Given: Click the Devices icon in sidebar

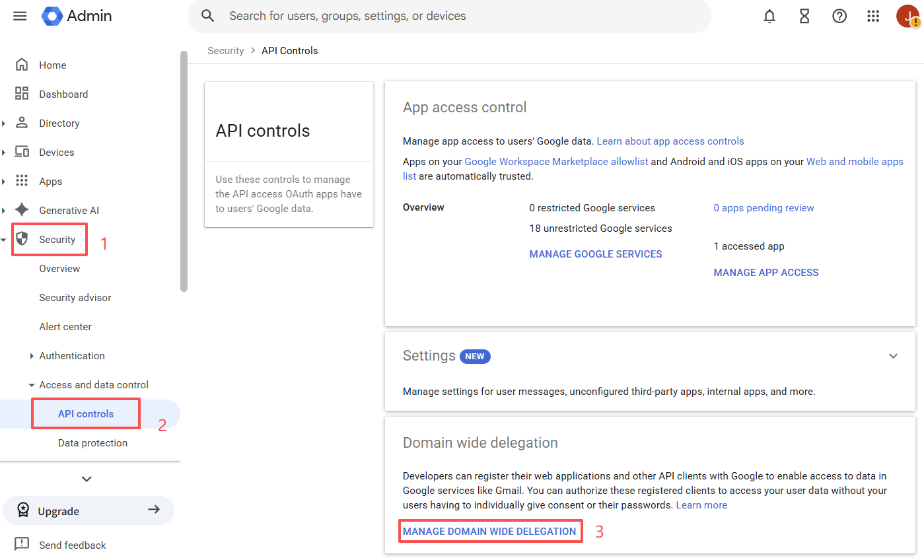Looking at the screenshot, I should (x=22, y=152).
